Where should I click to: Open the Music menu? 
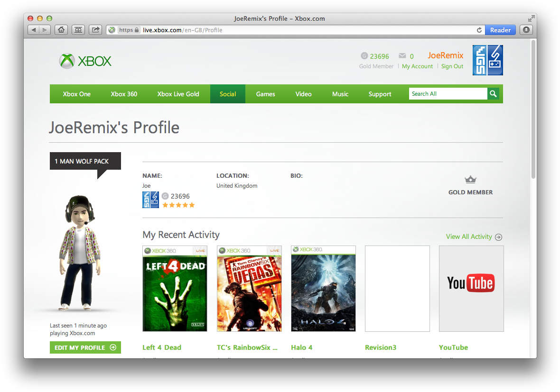(x=340, y=94)
